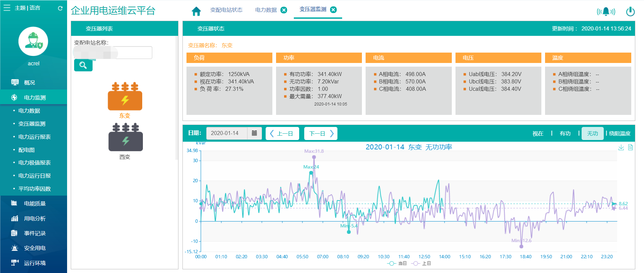Close the 电力数据 tab
The height and width of the screenshot is (273, 644).
[x=284, y=10]
